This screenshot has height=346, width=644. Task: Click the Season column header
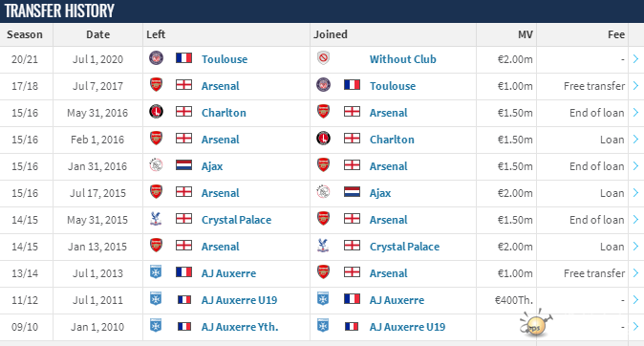click(x=25, y=34)
